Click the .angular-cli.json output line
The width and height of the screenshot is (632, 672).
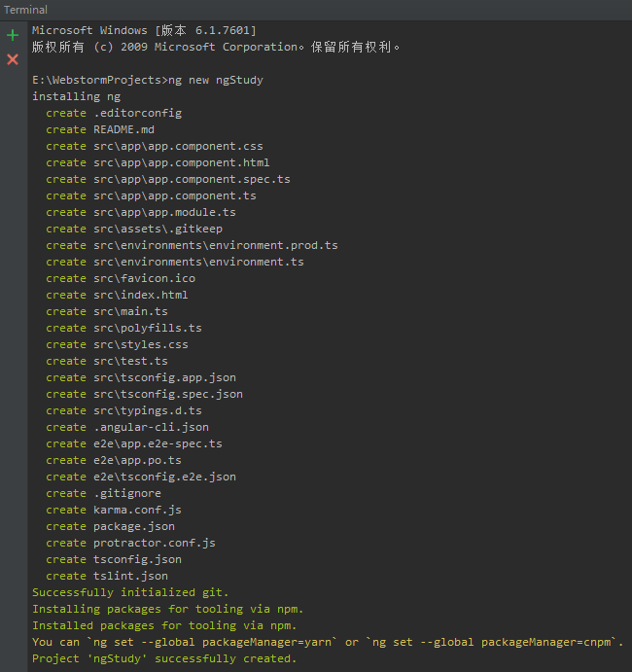[x=151, y=427]
